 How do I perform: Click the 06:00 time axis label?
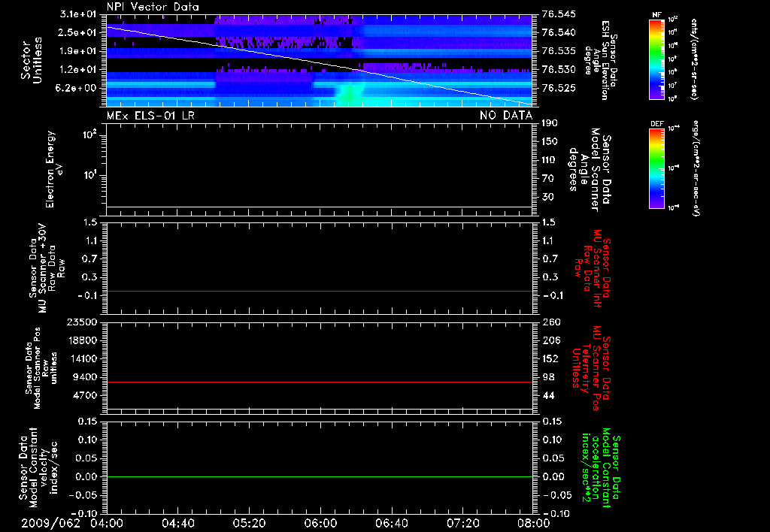pyautogui.click(x=320, y=523)
